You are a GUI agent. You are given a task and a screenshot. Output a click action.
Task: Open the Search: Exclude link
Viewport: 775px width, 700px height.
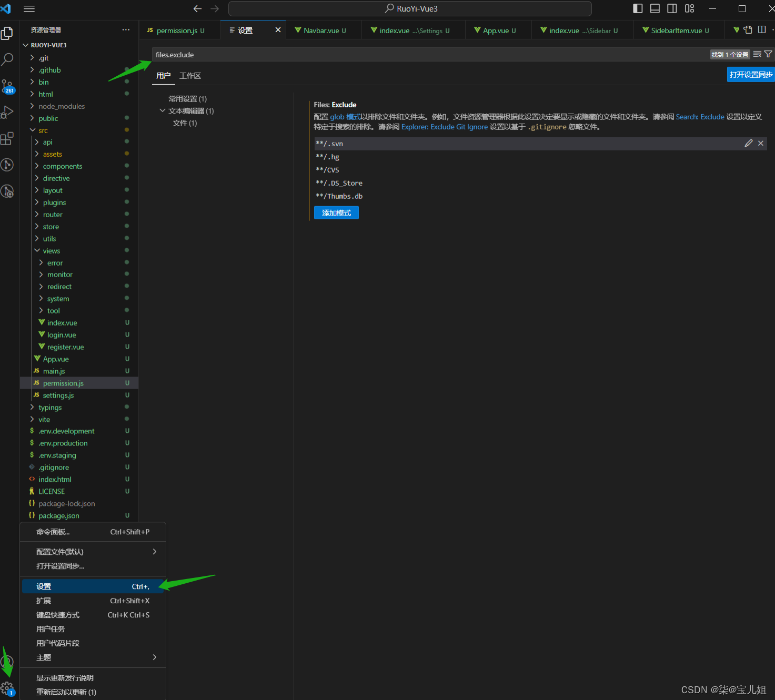(700, 117)
